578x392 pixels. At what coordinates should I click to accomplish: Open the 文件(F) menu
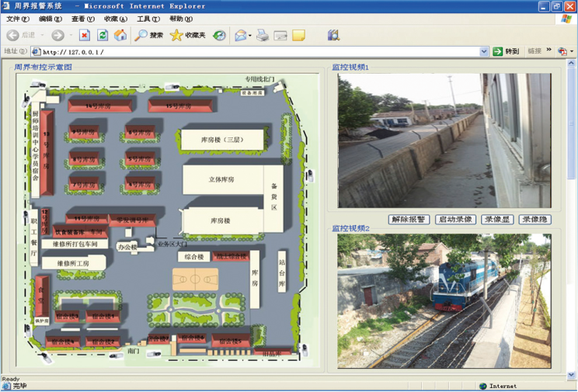click(18, 19)
